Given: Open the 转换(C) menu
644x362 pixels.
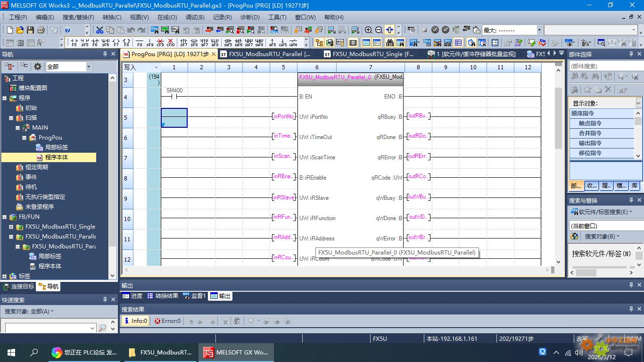Looking at the screenshot, I should 112,17.
